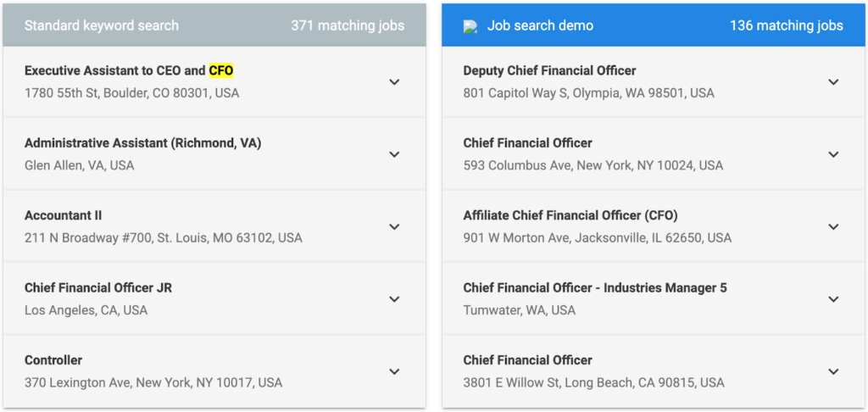Open the Deputy Chief Financial Officer title
The width and height of the screenshot is (868, 412).
(x=549, y=71)
